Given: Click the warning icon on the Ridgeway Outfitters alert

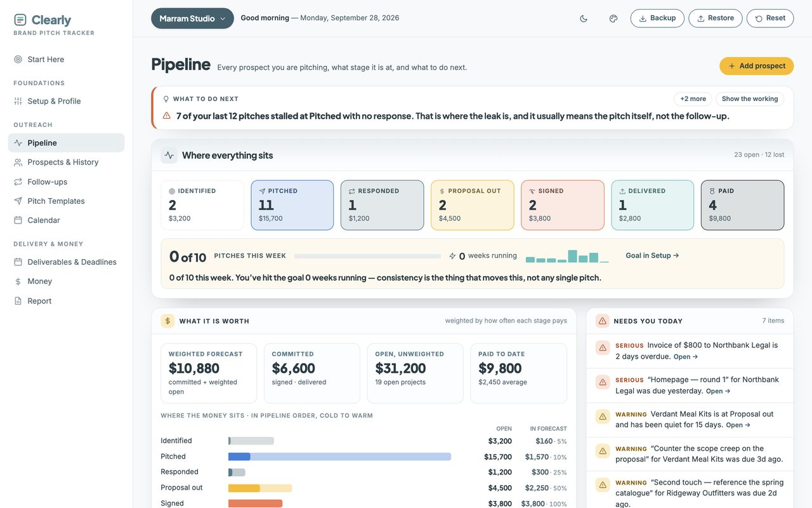Looking at the screenshot, I should (x=603, y=485).
